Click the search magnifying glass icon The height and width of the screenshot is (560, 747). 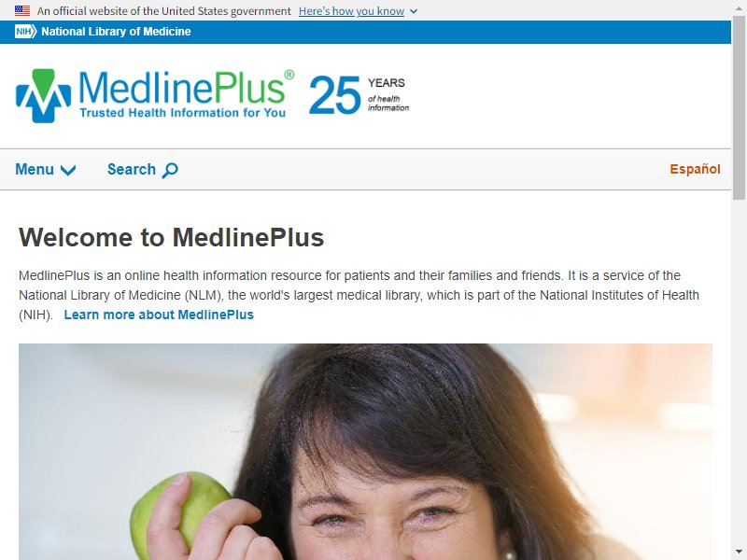tap(170, 170)
